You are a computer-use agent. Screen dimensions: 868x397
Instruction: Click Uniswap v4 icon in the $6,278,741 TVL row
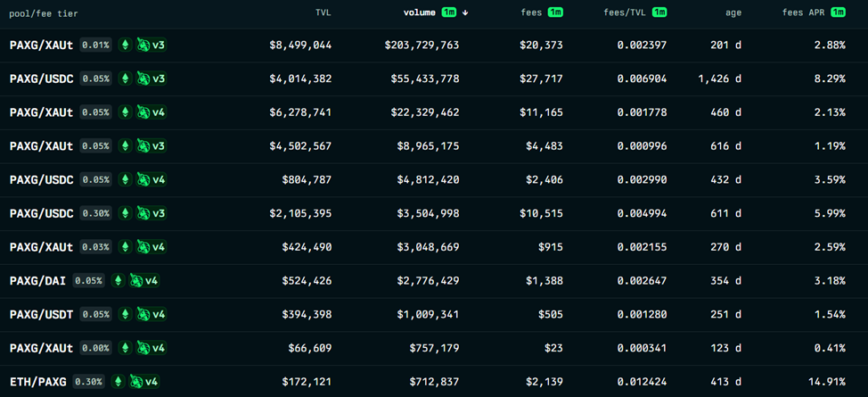[144, 112]
